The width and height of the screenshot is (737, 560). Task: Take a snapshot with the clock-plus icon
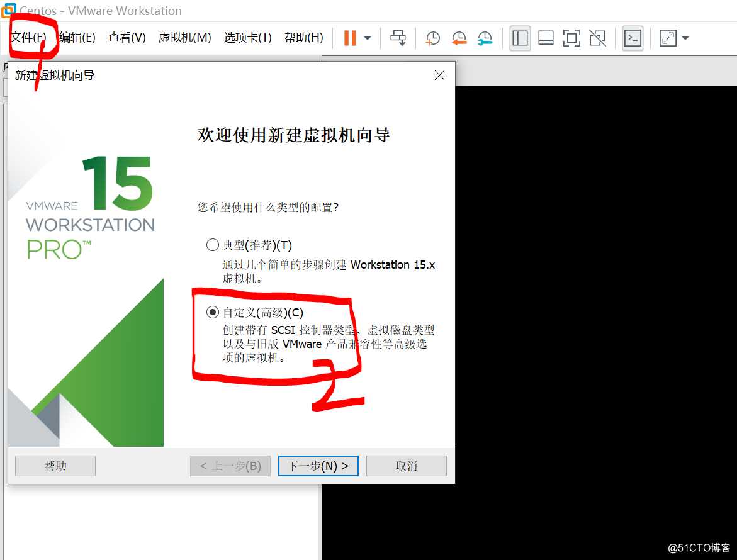click(432, 38)
